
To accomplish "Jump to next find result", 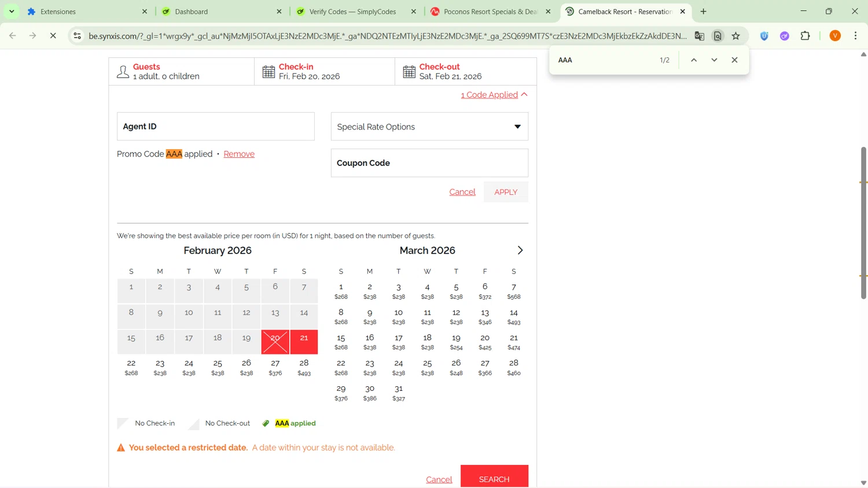I will click(714, 60).
